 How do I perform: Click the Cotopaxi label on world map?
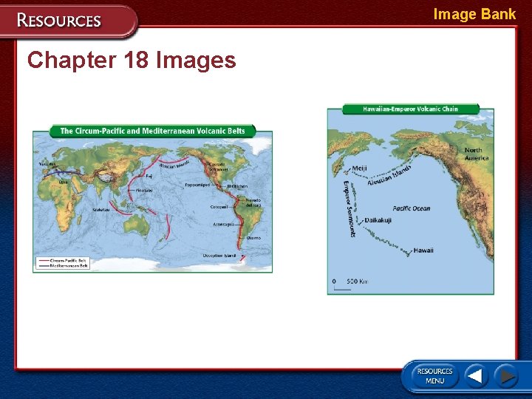tap(219, 207)
